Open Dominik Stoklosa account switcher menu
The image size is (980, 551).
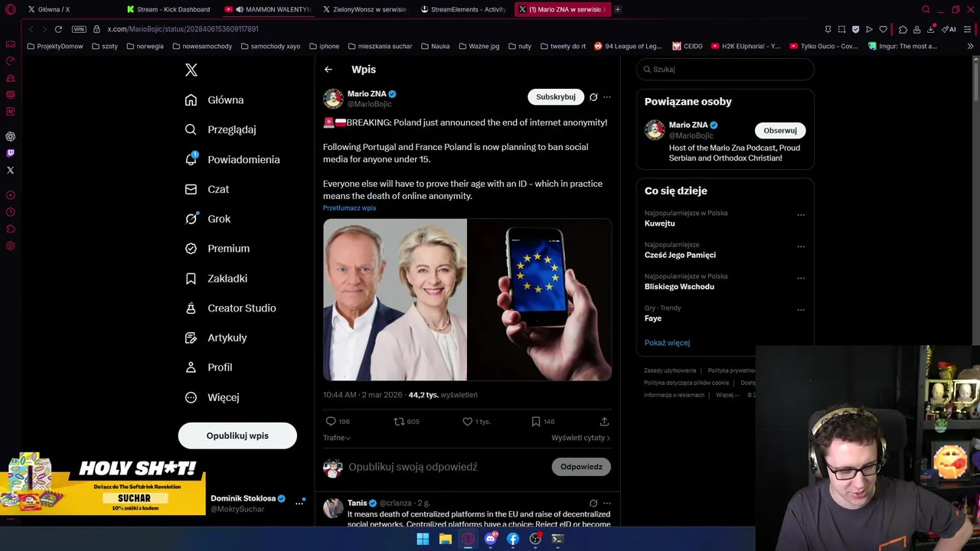pyautogui.click(x=299, y=503)
